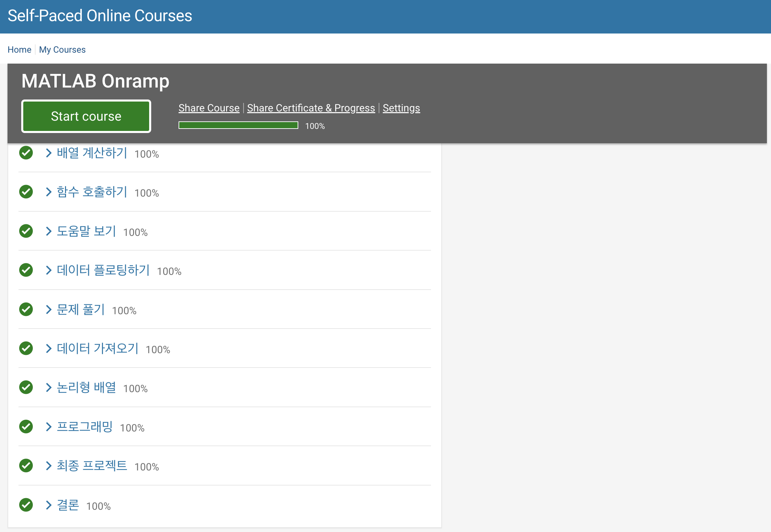Click the 100% value next to 최종 프로젝트
The image size is (771, 532).
pyautogui.click(x=147, y=467)
